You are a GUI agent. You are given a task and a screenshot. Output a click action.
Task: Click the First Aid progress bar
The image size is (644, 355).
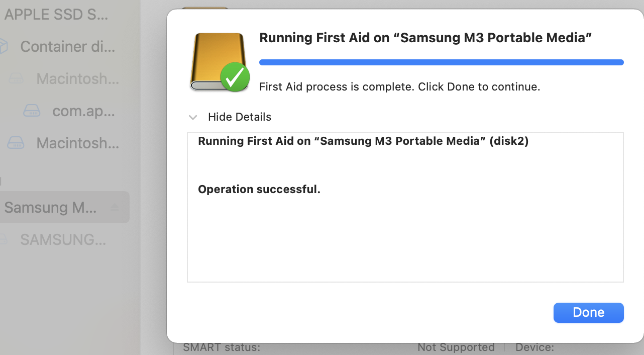tap(441, 62)
